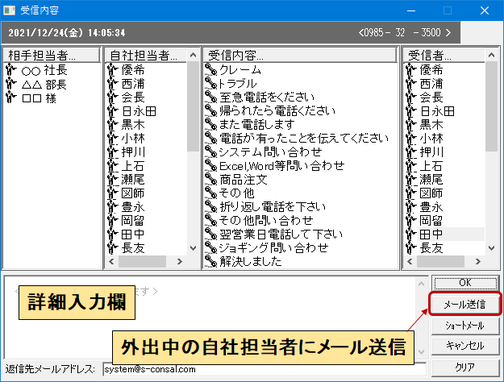Viewport: 504px width, 382px height.
Task: Click the icon beside 商品注文
Action: [211, 179]
